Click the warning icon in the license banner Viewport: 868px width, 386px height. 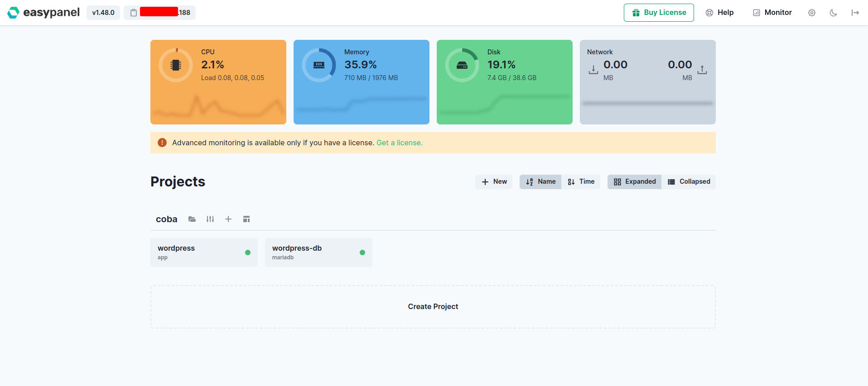click(x=162, y=143)
